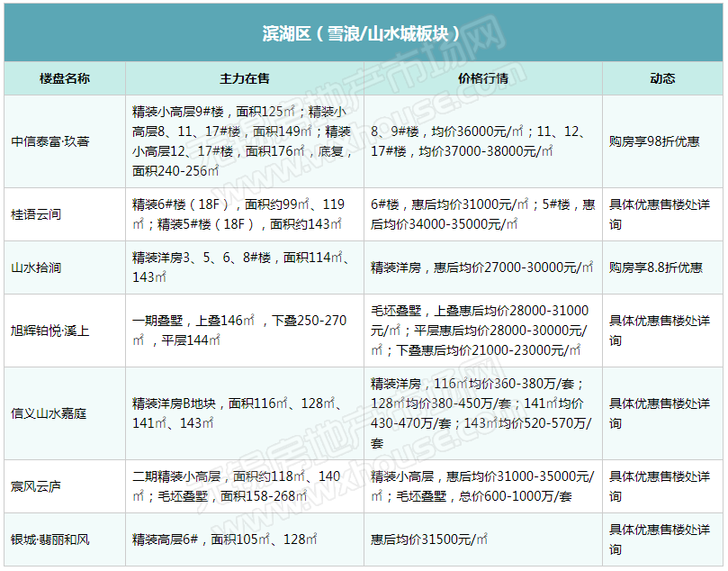Select the 购房享8.8折优惠 promotion cell
This screenshot has width=728, height=571.
click(x=656, y=267)
